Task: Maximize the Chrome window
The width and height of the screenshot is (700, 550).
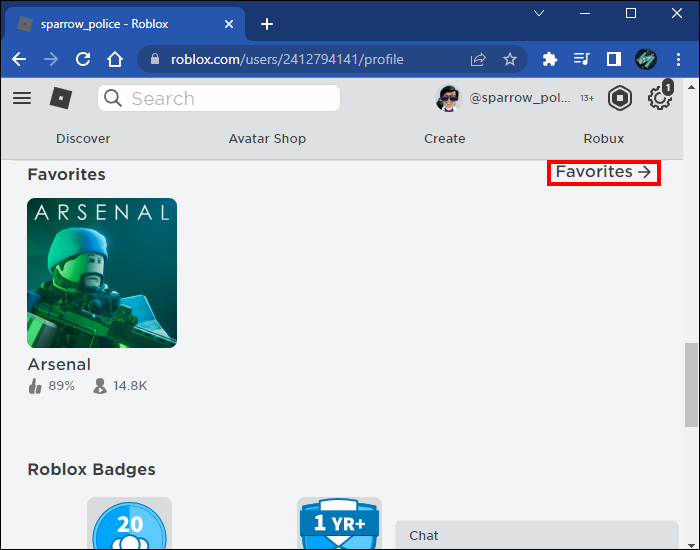Action: pyautogui.click(x=631, y=13)
